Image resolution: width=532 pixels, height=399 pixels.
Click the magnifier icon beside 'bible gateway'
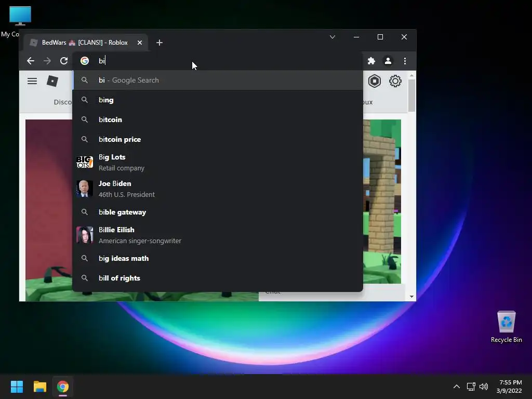click(x=85, y=212)
